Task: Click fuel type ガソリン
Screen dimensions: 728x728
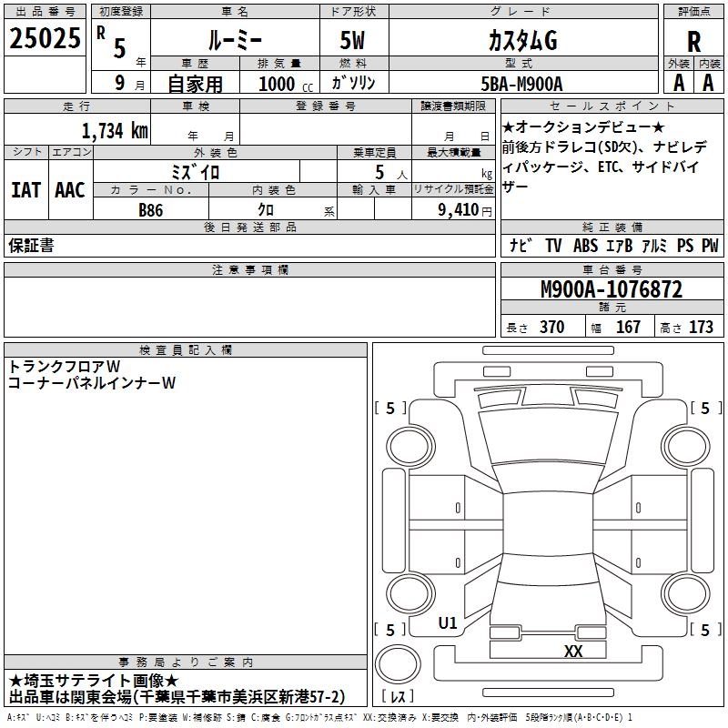Action: pyautogui.click(x=353, y=83)
